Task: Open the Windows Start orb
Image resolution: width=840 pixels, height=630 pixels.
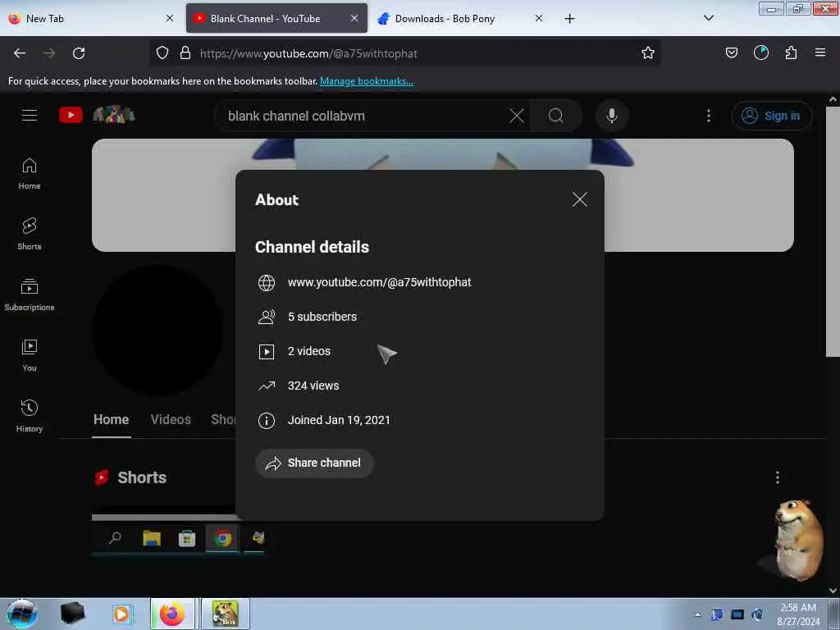Action: (22, 614)
